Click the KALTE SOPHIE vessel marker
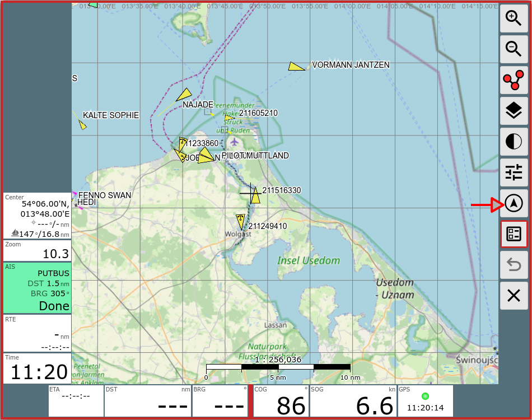The image size is (532, 420). click(x=82, y=125)
